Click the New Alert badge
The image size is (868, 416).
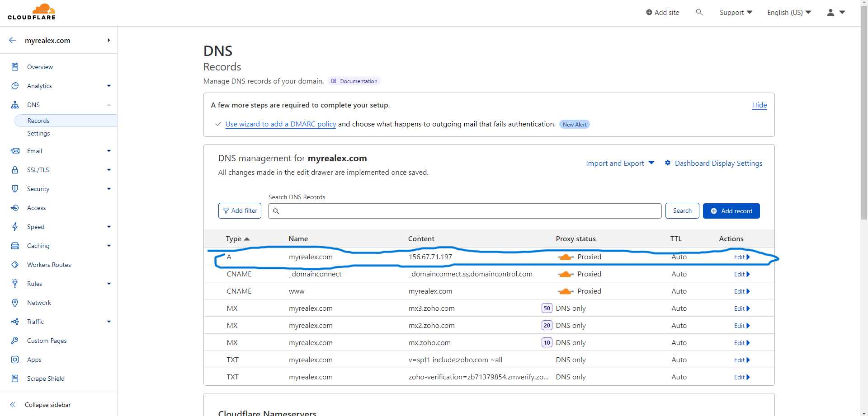tap(575, 124)
